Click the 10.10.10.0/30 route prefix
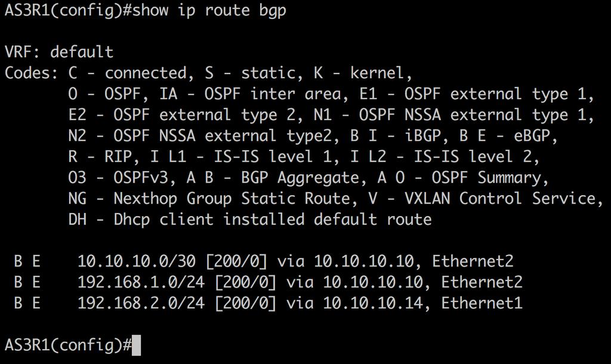Screen dimensions: 611x364 [x=137, y=261]
